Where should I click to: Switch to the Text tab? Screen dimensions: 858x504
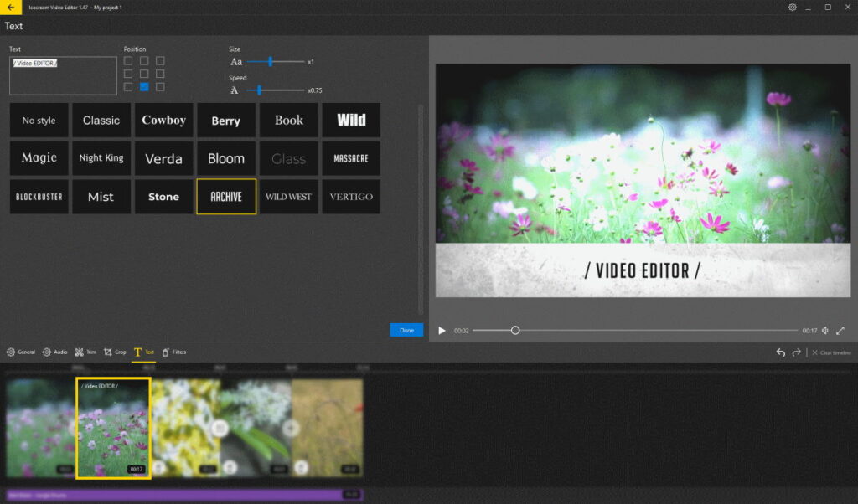click(x=143, y=352)
